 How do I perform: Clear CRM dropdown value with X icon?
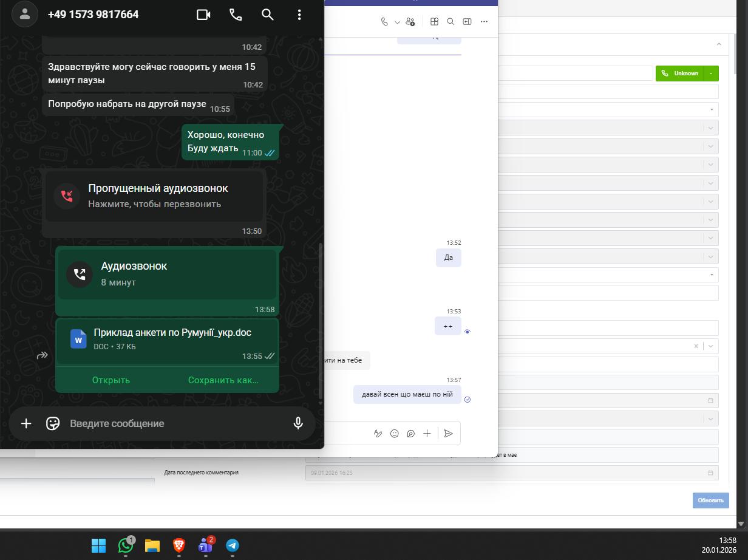point(696,346)
